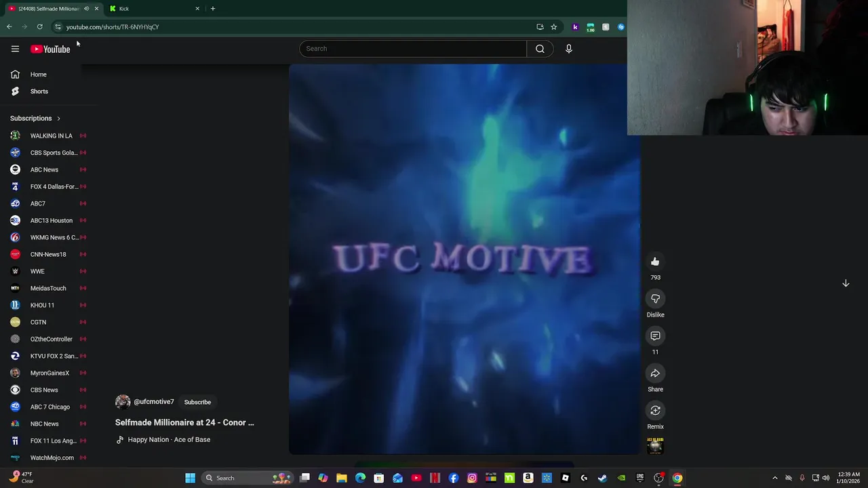Open the CGTN subscription

coord(47,322)
